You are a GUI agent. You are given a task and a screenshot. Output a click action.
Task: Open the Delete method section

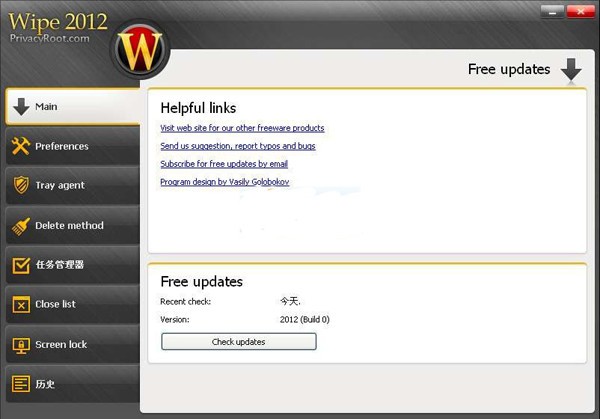(69, 226)
